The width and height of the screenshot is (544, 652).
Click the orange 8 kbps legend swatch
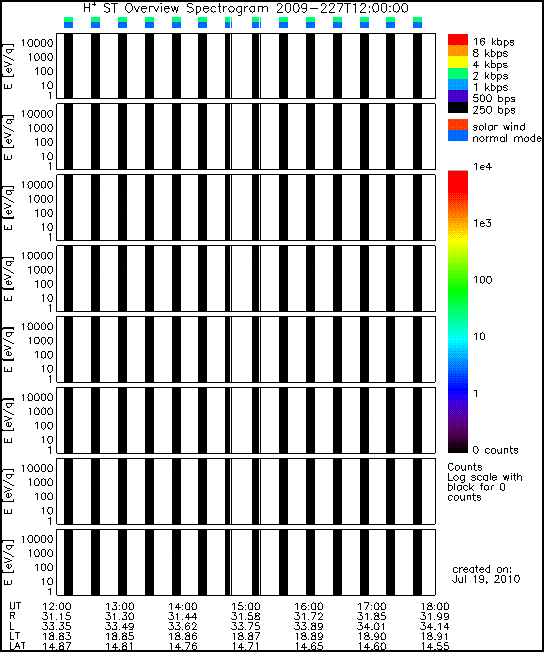458,50
